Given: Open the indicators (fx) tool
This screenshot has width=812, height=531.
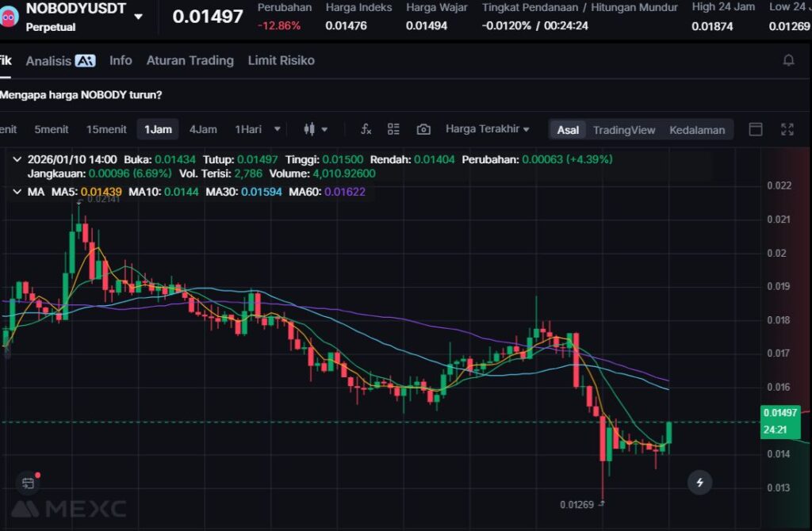Looking at the screenshot, I should 366,129.
